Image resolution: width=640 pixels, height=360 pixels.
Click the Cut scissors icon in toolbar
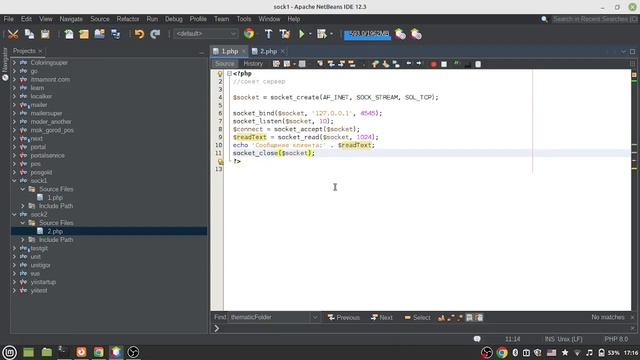13,34
